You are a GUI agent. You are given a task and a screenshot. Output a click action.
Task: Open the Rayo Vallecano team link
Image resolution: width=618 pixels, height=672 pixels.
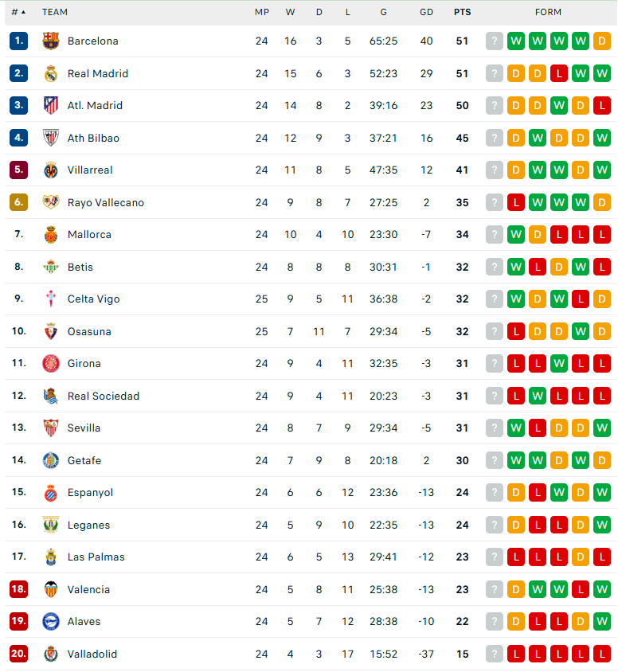click(x=105, y=203)
